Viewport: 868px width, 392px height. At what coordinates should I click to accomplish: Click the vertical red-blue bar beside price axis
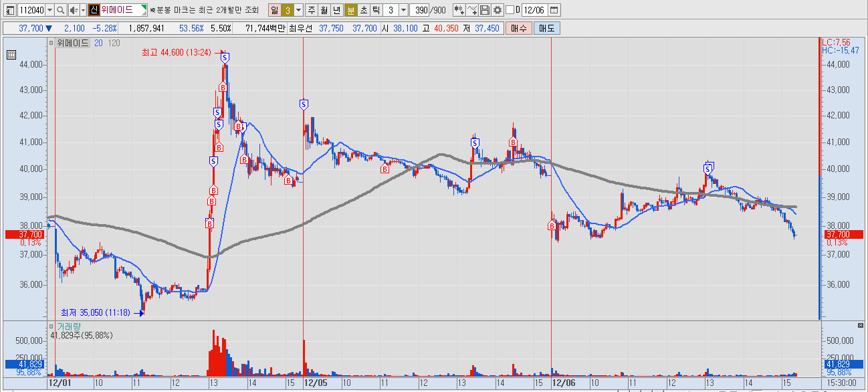click(820, 178)
